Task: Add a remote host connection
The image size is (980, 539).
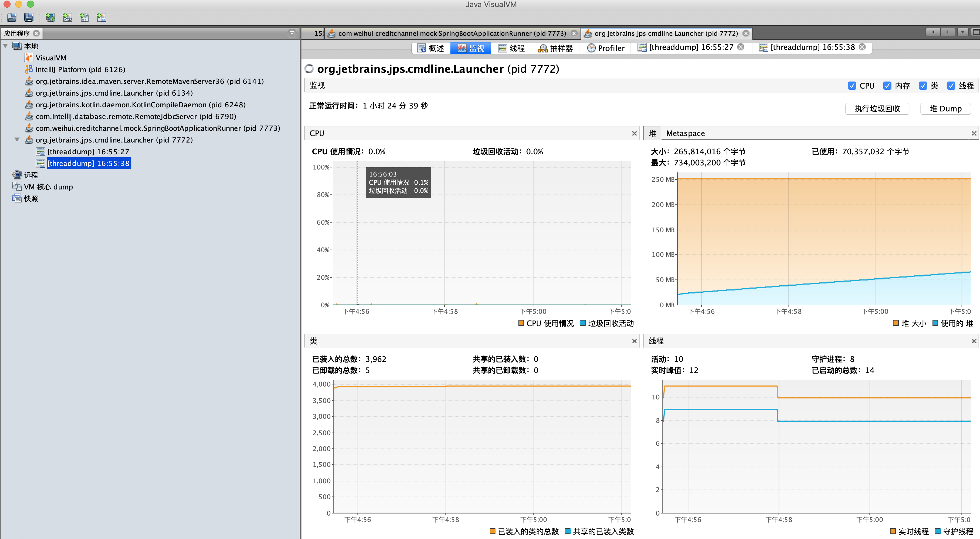Action: tap(50, 18)
